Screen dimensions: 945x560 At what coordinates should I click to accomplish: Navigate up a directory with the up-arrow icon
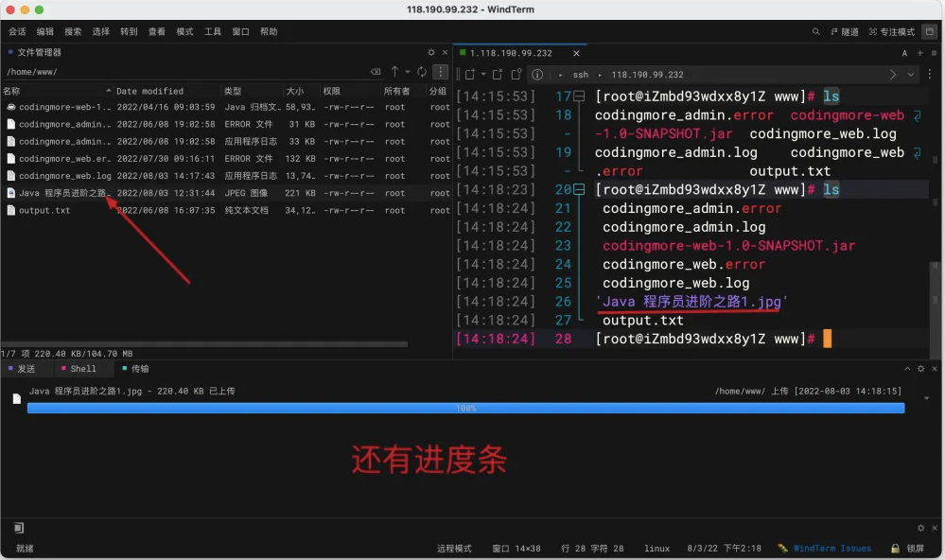(x=394, y=71)
